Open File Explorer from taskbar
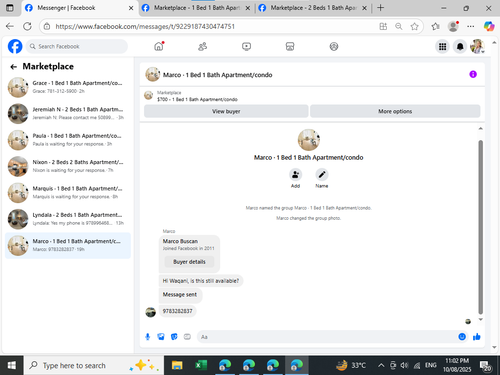This screenshot has height=375, width=500. point(177,366)
